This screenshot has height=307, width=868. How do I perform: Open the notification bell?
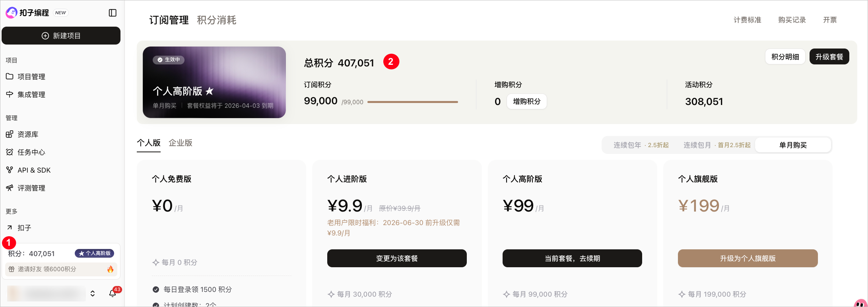click(x=113, y=293)
